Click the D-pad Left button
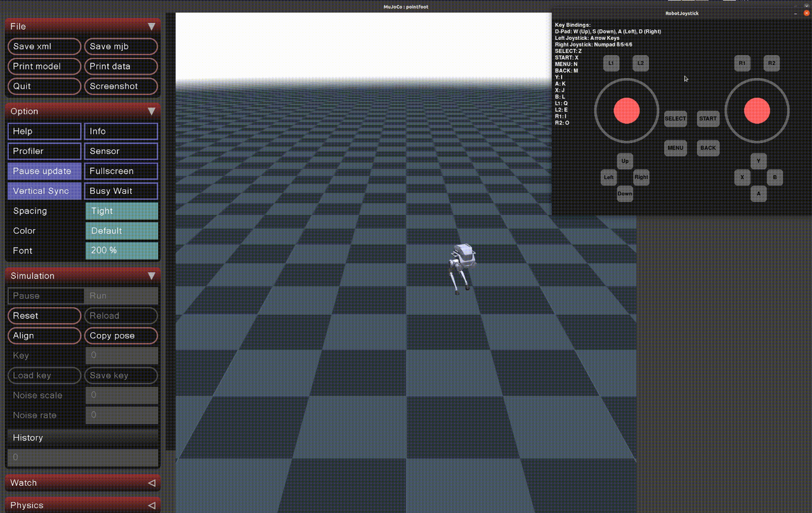The image size is (812, 513). pyautogui.click(x=608, y=177)
